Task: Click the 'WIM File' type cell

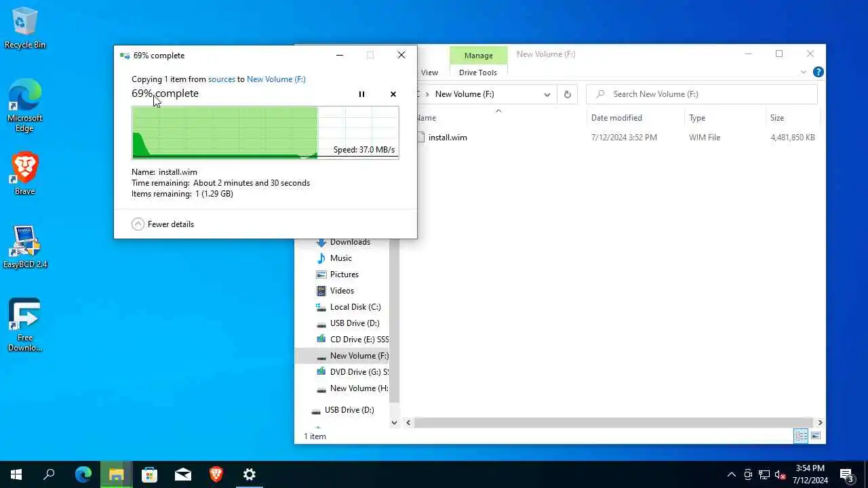Action: [x=705, y=138]
